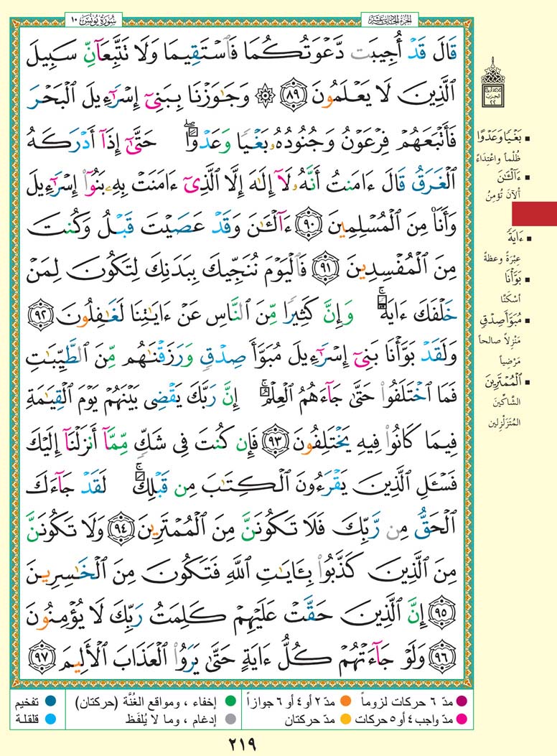Open the سورة يونس header label

(x=92, y=16)
